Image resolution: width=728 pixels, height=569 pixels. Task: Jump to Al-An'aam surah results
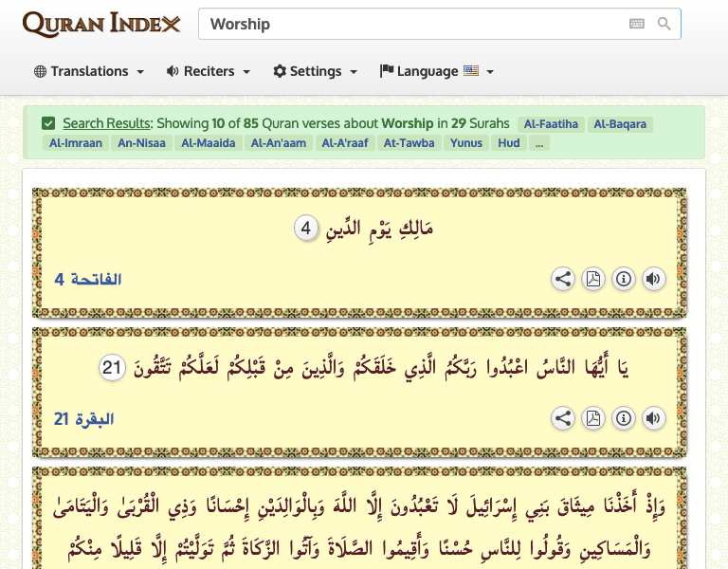tap(279, 143)
